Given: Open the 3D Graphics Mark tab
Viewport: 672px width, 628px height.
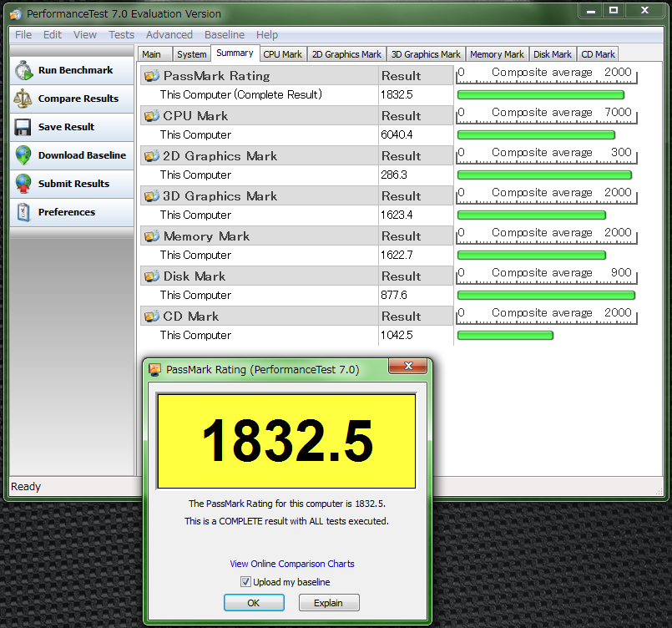Looking at the screenshot, I should [426, 54].
